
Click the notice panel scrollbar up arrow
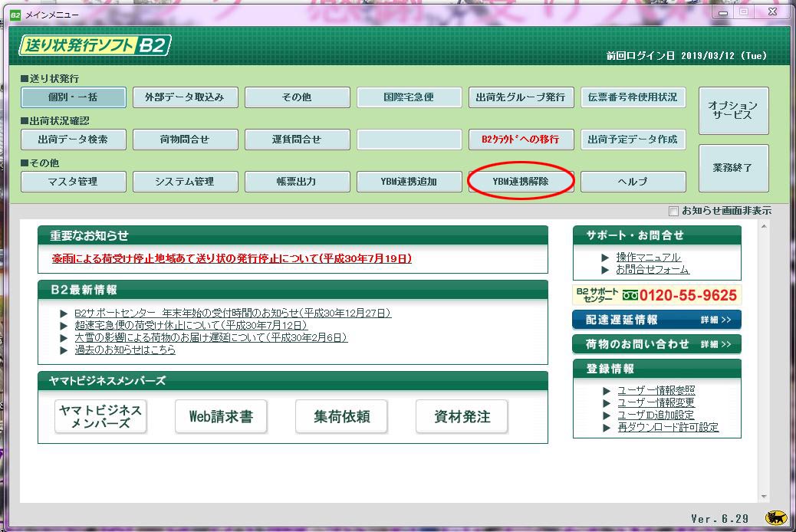[x=764, y=227]
